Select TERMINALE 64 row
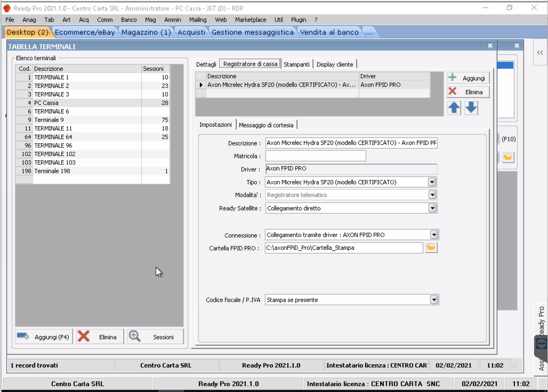Screen dimensions: 548x392 pos(92,137)
